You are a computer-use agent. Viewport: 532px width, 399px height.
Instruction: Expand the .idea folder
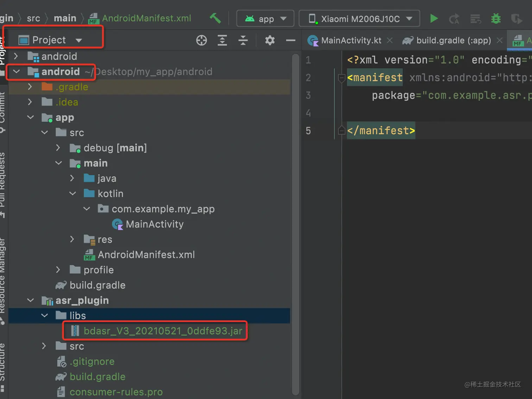[30, 102]
